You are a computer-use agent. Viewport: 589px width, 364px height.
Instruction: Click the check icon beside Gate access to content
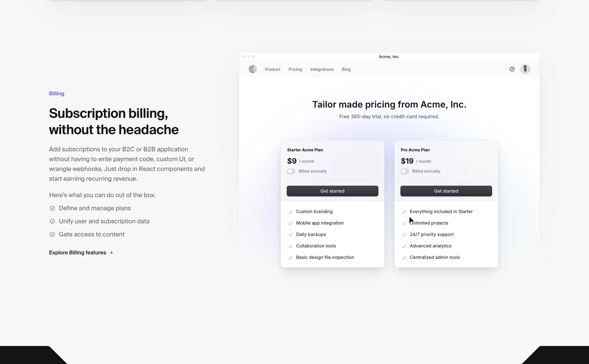[x=52, y=234]
